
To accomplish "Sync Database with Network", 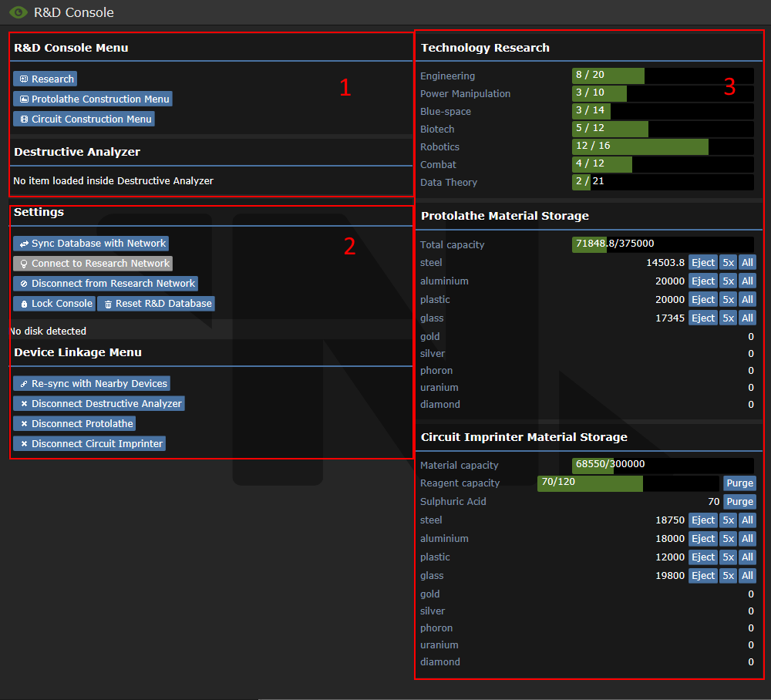I will pyautogui.click(x=91, y=244).
